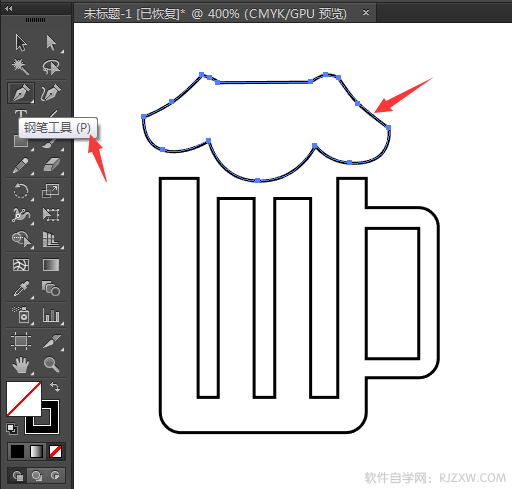
Task: Click the top-left anchor point of foam path
Action: point(201,74)
